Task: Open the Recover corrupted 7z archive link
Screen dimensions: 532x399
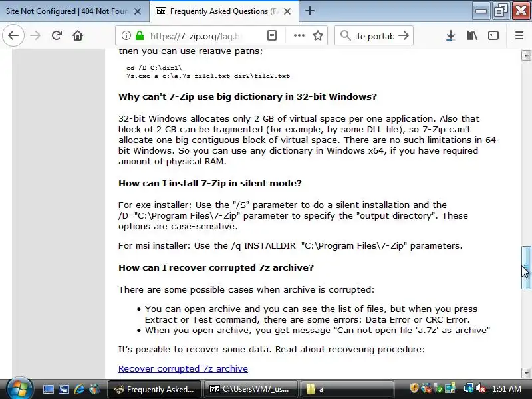Action: point(183,369)
